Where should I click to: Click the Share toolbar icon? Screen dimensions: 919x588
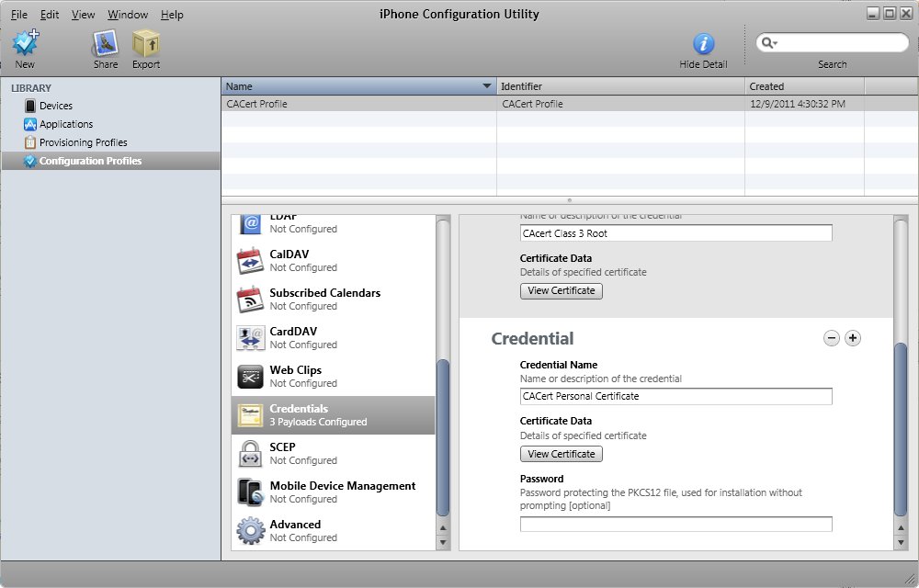click(106, 44)
